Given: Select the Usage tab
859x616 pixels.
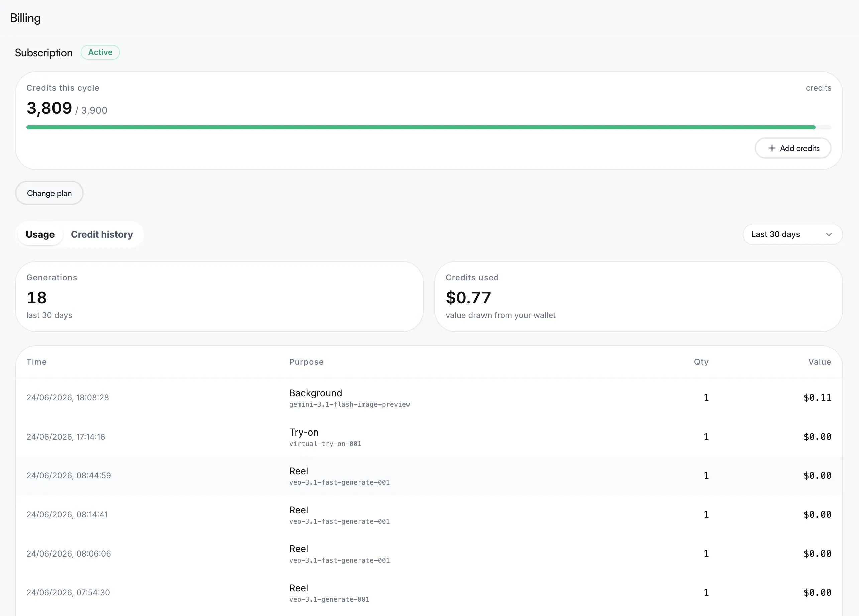Looking at the screenshot, I should 40,234.
